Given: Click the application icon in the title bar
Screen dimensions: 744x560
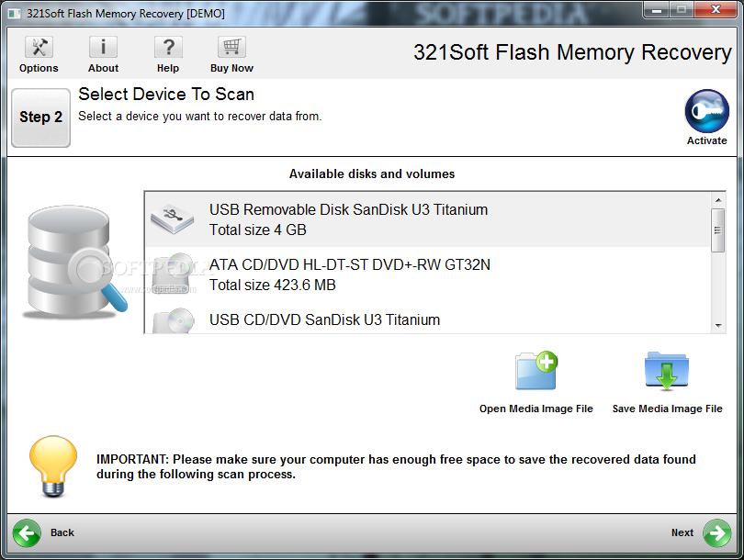Looking at the screenshot, I should (15, 13).
